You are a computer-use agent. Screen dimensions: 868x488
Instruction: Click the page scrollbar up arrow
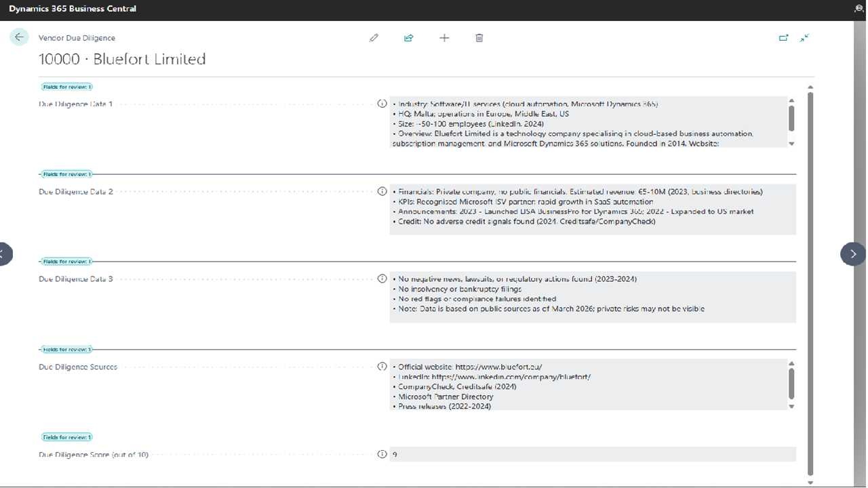point(810,87)
